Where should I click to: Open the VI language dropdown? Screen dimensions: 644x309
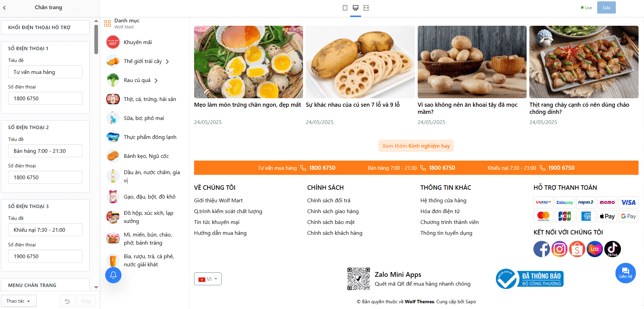tap(208, 279)
